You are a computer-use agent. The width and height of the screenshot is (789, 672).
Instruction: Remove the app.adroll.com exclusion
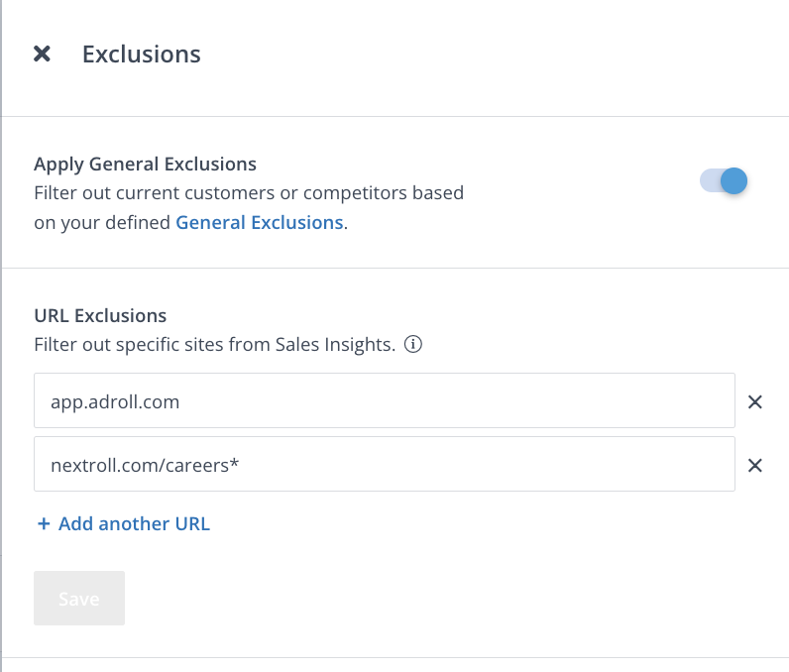pyautogui.click(x=754, y=401)
